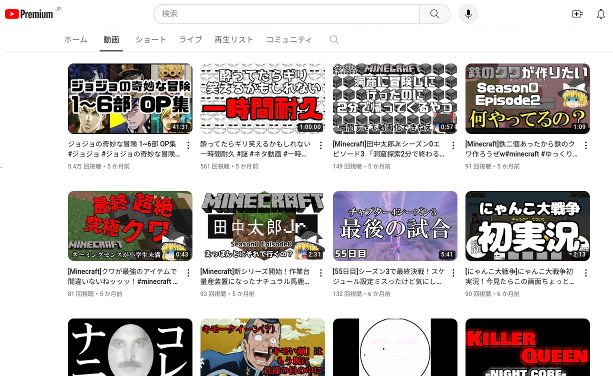This screenshot has width=613, height=376.
Task: Start voice search with microphone icon
Action: 468,14
